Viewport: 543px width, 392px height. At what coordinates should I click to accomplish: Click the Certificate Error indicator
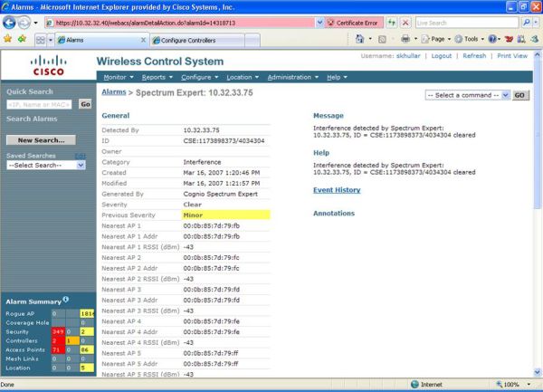354,23
